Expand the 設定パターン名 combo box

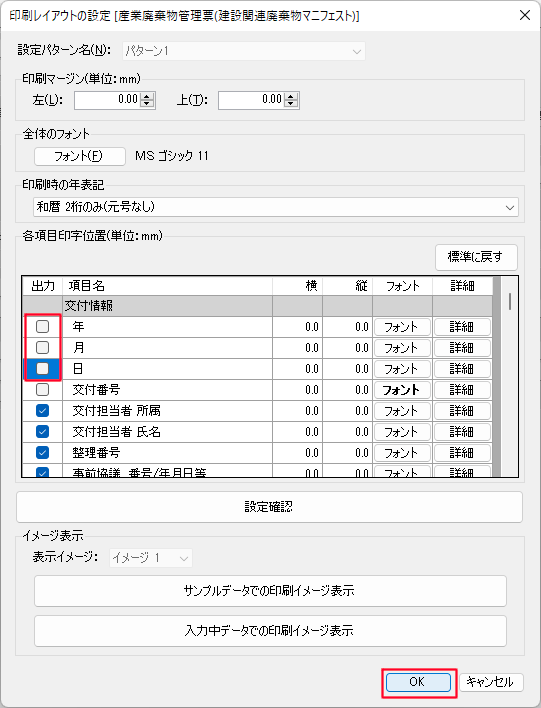pyautogui.click(x=244, y=51)
